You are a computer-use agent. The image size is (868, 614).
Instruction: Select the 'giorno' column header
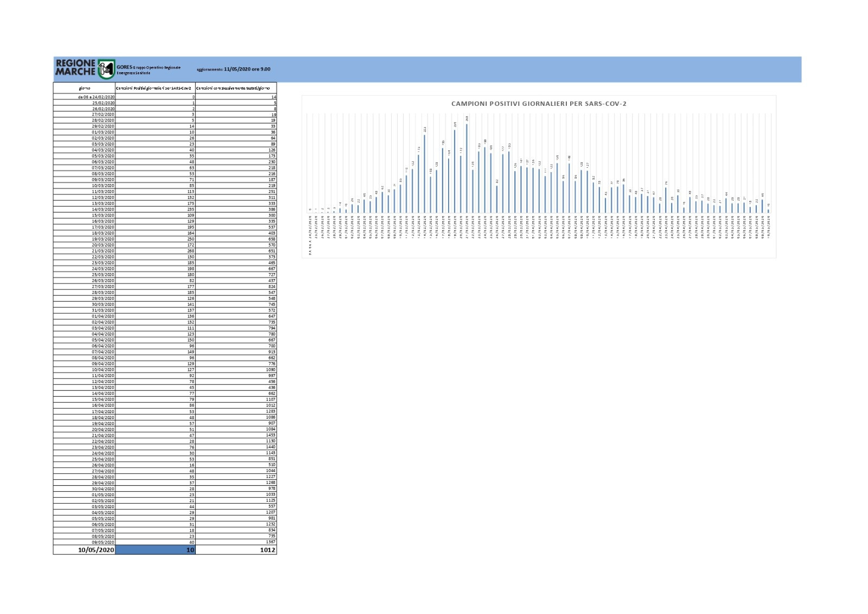[85, 88]
